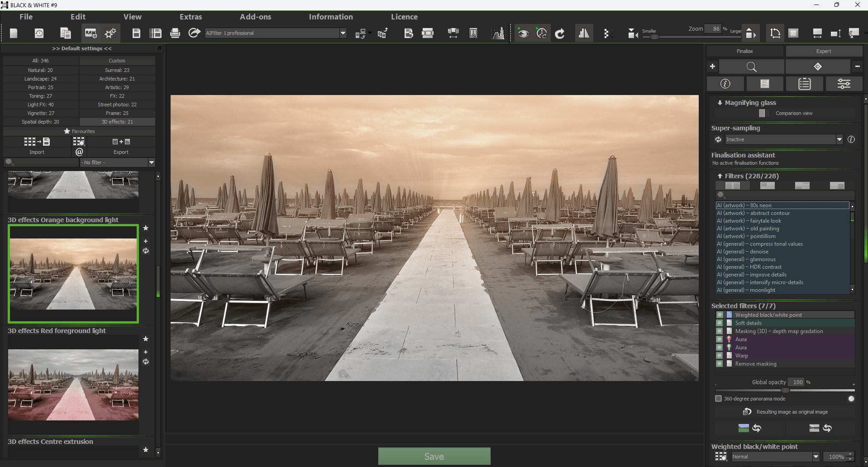
Task: Open the RAW settings tool
Action: [x=91, y=33]
